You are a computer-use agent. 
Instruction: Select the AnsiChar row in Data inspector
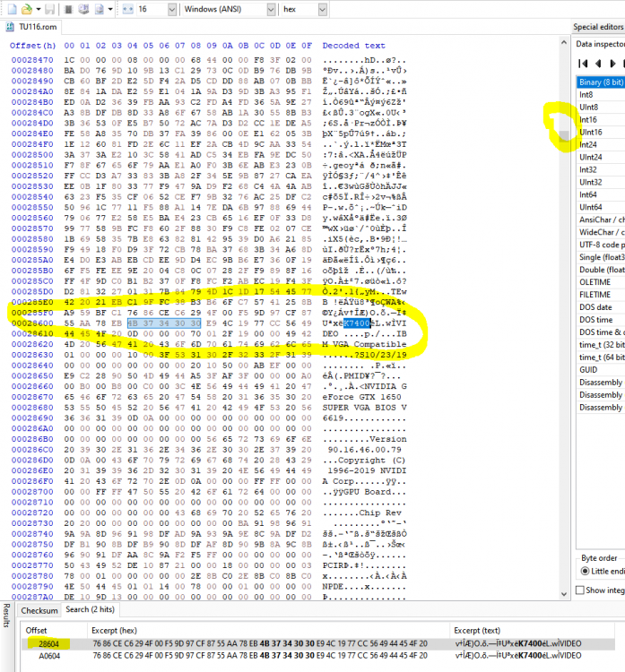(601, 220)
